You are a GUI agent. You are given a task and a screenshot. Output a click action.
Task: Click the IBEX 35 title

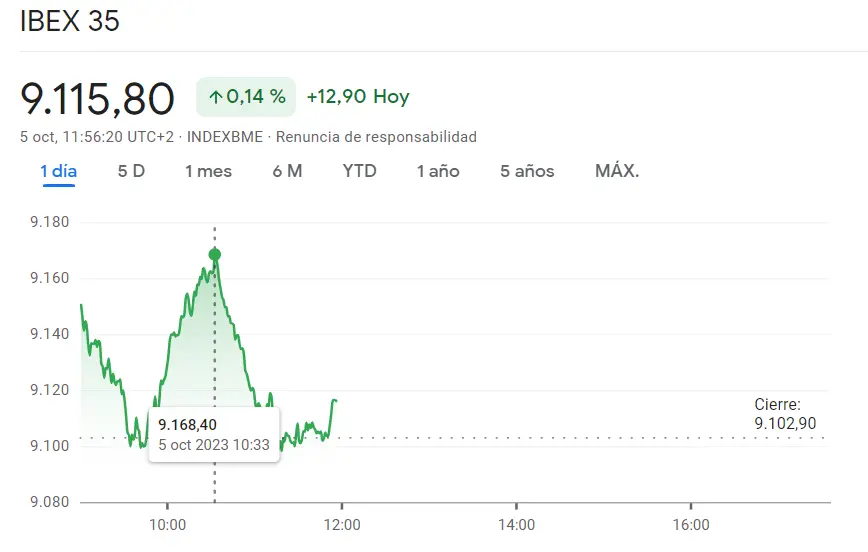tap(70, 21)
